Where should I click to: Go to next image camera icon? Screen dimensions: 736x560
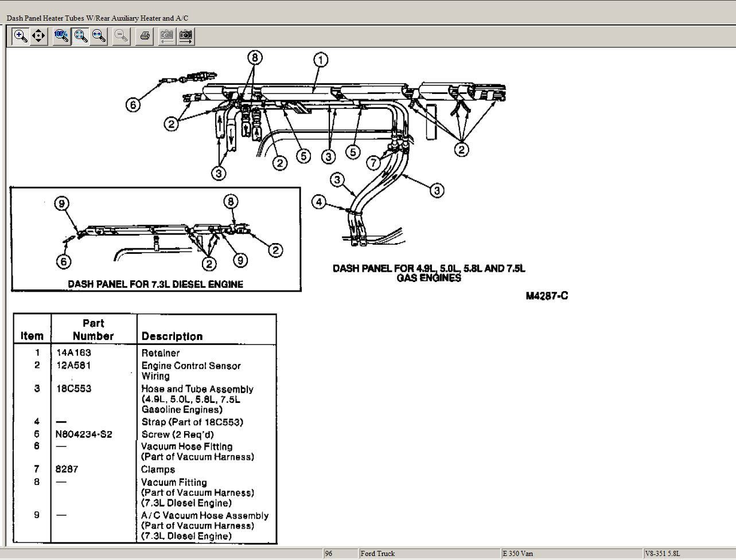tap(186, 37)
